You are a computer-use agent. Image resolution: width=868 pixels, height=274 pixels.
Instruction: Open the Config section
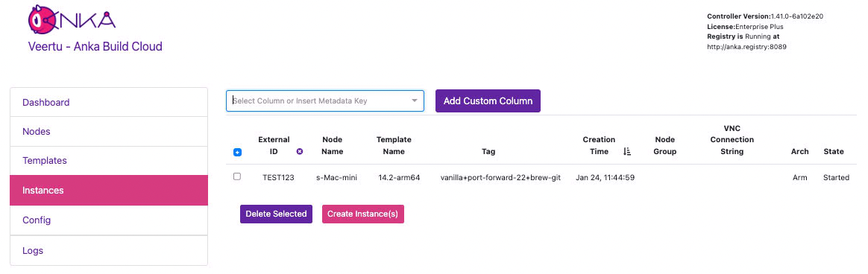[x=109, y=220]
